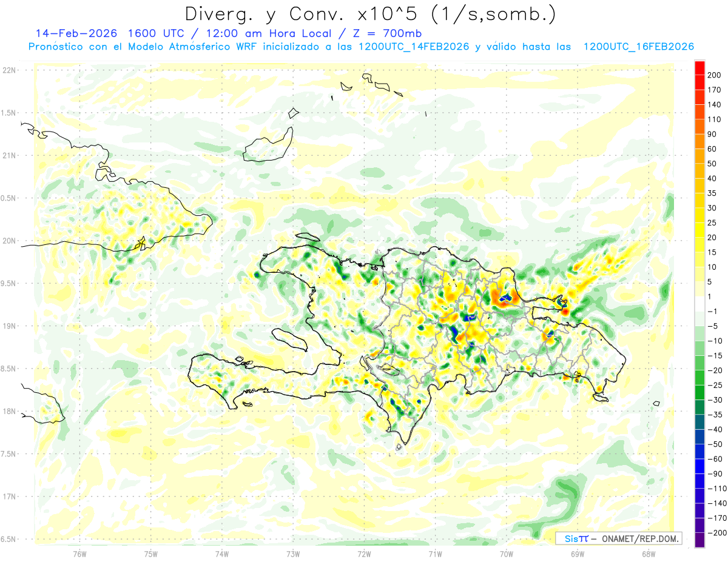728x562 pixels.
Task: Click the '71W' longitude label
Action: click(435, 553)
